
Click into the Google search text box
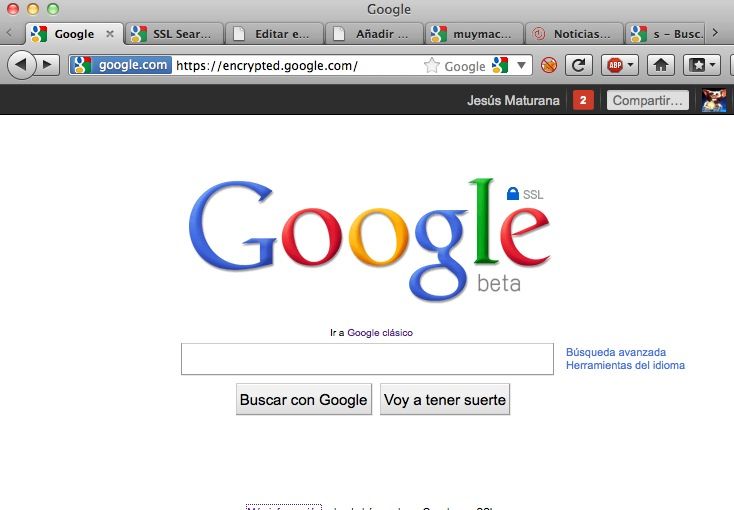pos(367,359)
